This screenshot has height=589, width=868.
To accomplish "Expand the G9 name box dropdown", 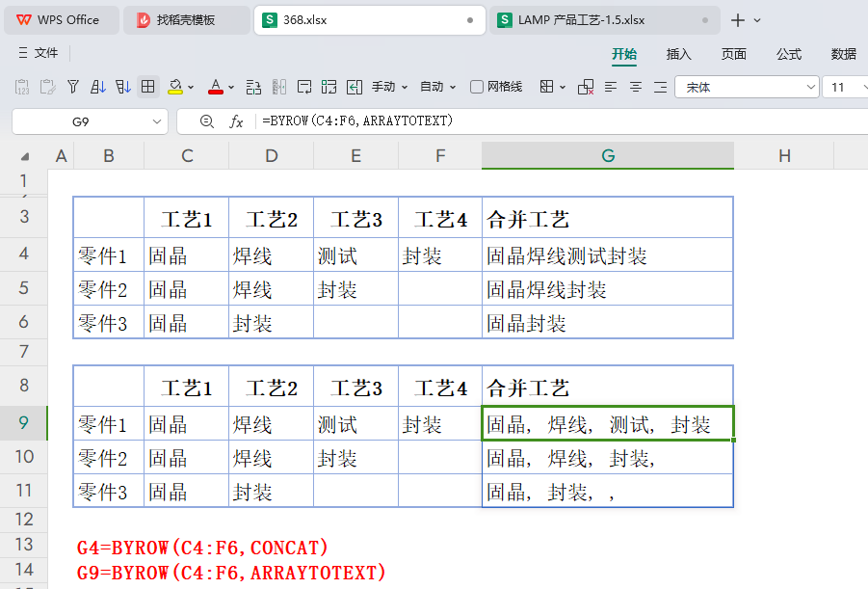I will 157,121.
